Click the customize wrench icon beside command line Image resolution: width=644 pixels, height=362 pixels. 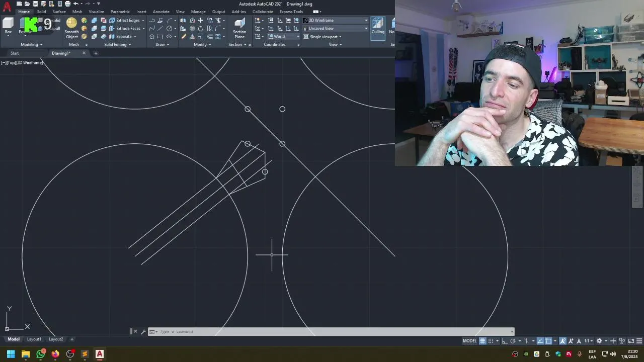point(143,331)
